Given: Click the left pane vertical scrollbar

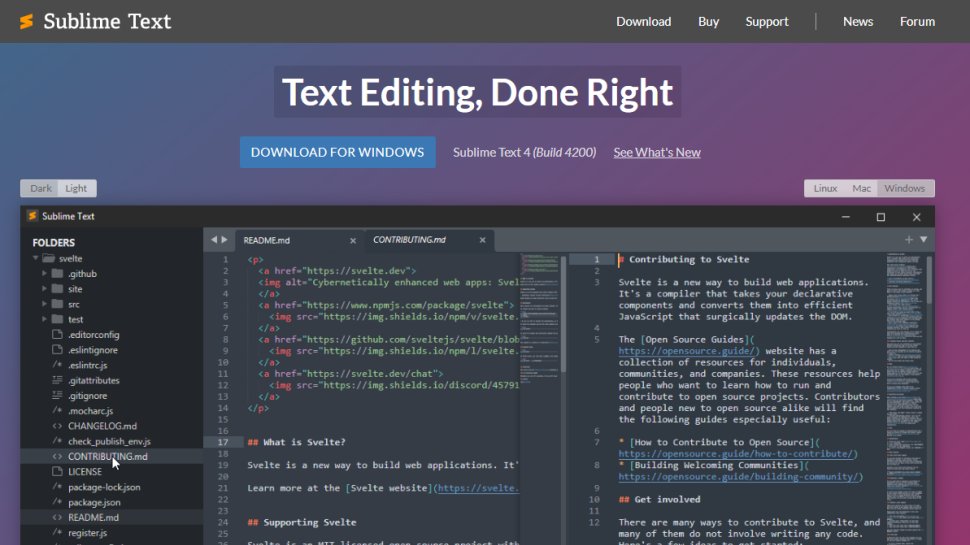Looking at the screenshot, I should click(x=563, y=314).
